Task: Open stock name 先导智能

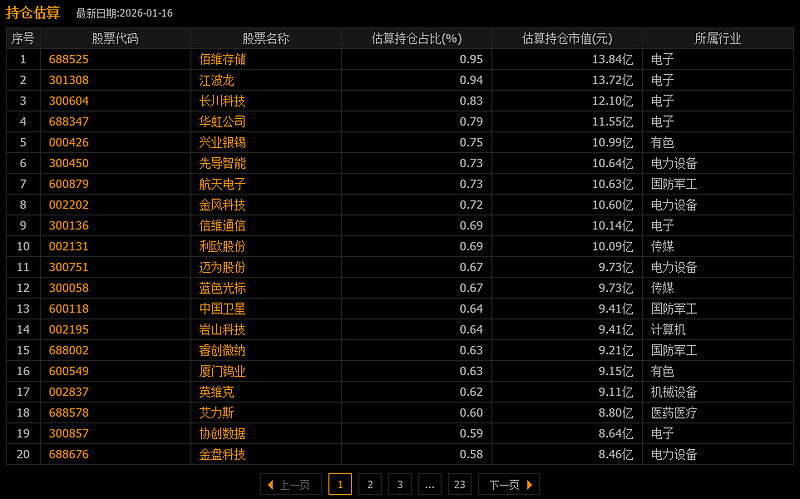Action: click(222, 163)
